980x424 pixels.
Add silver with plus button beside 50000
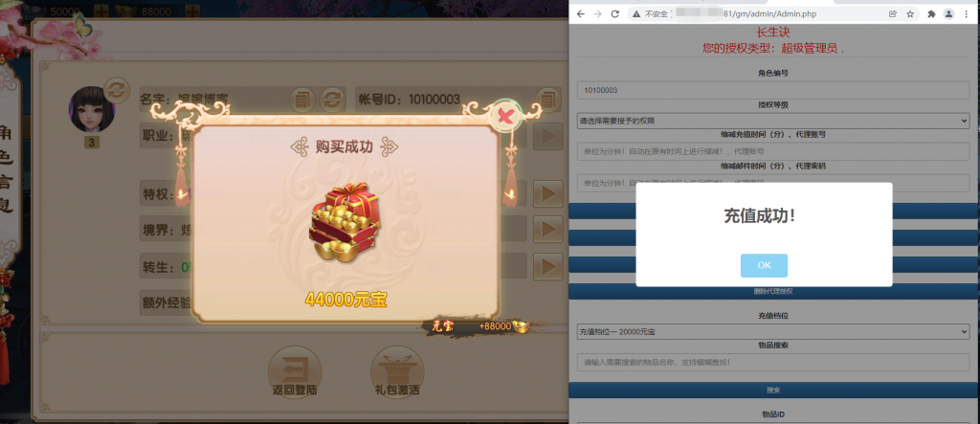(x=100, y=11)
